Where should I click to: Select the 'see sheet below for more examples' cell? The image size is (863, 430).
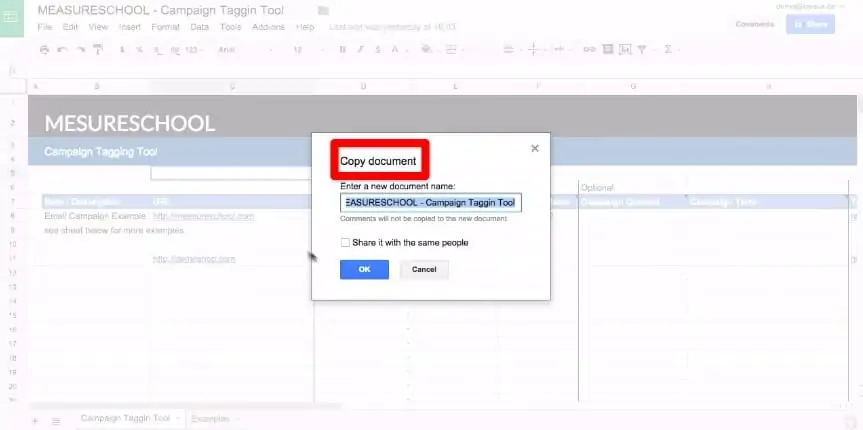coord(114,230)
